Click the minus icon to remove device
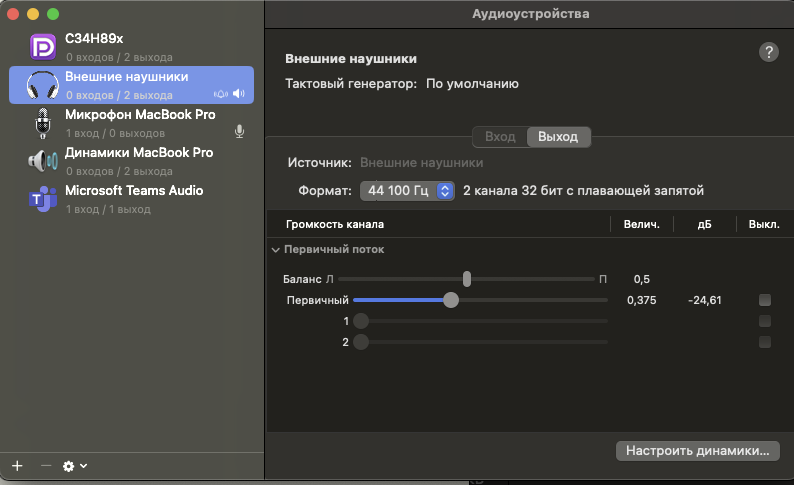Screen dimensions: 794x485 click(45, 466)
